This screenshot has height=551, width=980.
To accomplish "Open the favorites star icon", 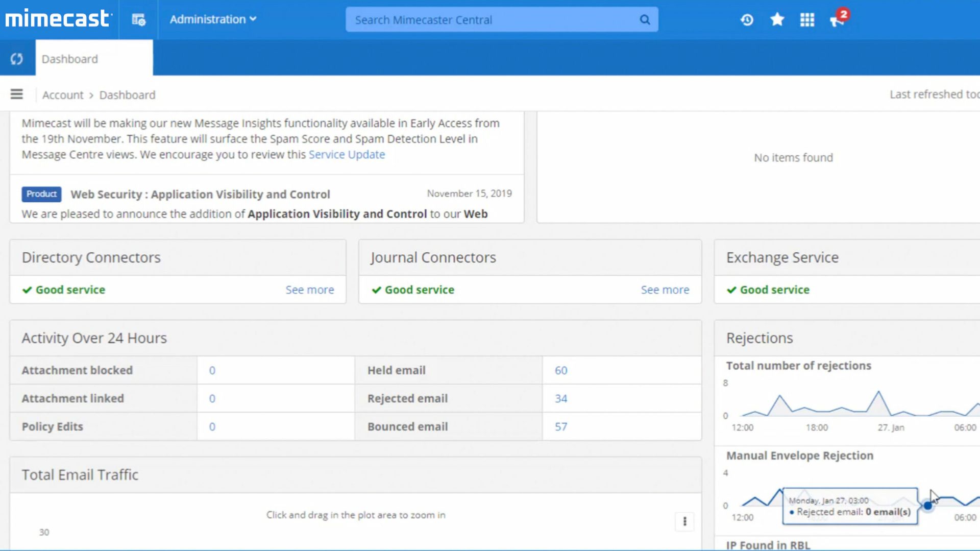I will click(x=777, y=20).
